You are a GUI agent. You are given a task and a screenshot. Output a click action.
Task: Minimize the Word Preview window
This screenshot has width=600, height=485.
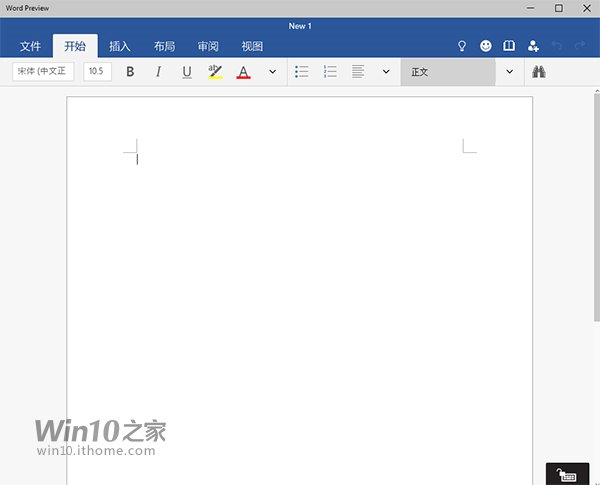[530, 8]
